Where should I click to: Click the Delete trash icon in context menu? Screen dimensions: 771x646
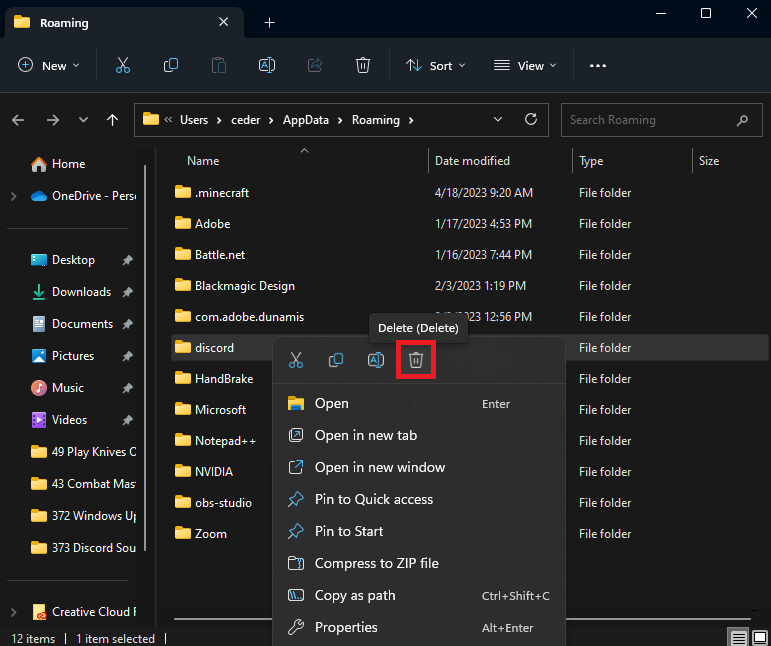coord(416,360)
